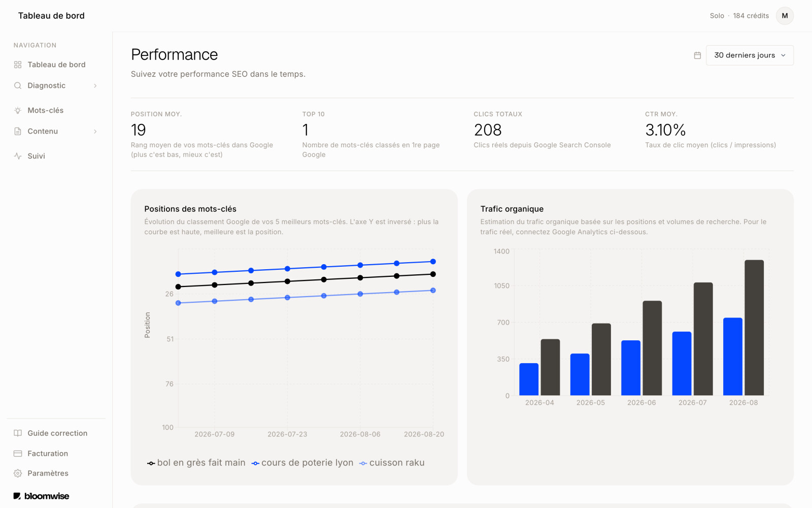Click the Position moy. value 19
The width and height of the screenshot is (812, 508).
[x=139, y=130]
